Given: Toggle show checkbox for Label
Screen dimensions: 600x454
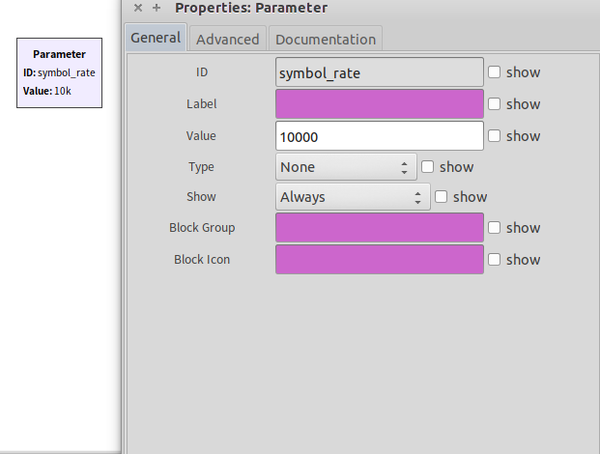Looking at the screenshot, I should click(x=495, y=104).
